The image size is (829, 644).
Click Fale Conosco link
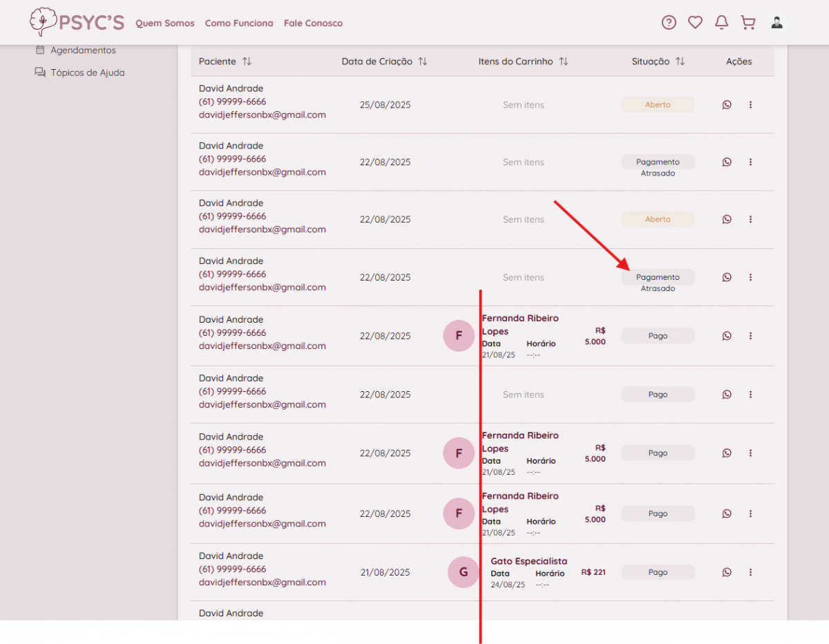click(313, 23)
